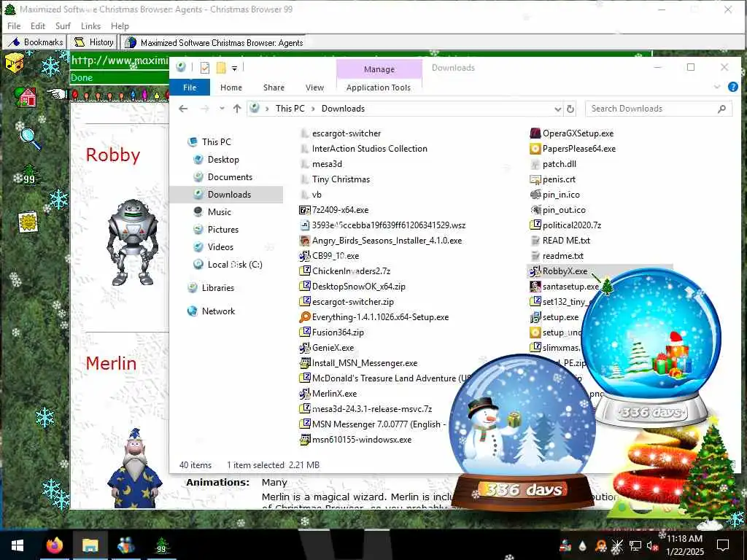Viewport: 747px width, 560px height.
Task: Open the magnifying glass search icon in sidebar
Action: (30, 139)
